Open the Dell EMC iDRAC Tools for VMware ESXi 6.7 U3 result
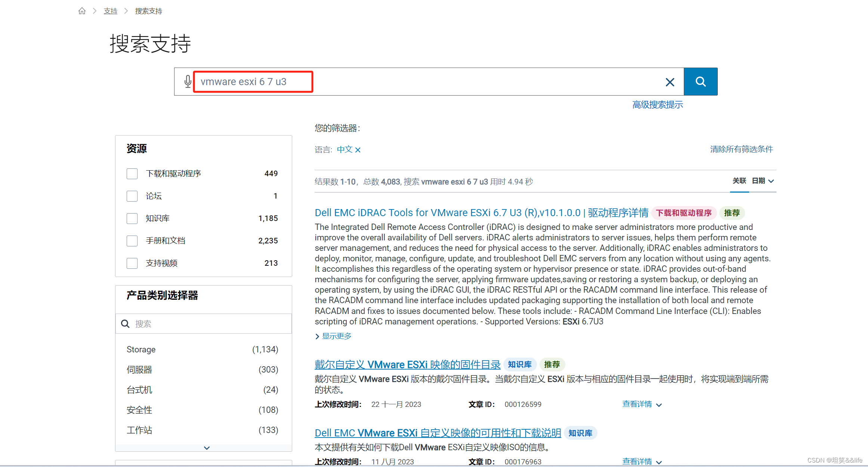 coord(482,213)
